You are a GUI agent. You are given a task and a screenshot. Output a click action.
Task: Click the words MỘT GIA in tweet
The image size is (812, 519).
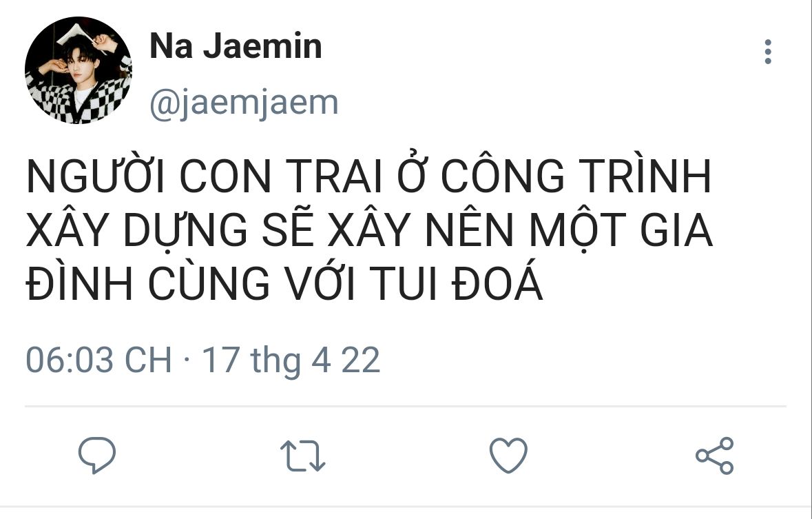tap(621, 230)
